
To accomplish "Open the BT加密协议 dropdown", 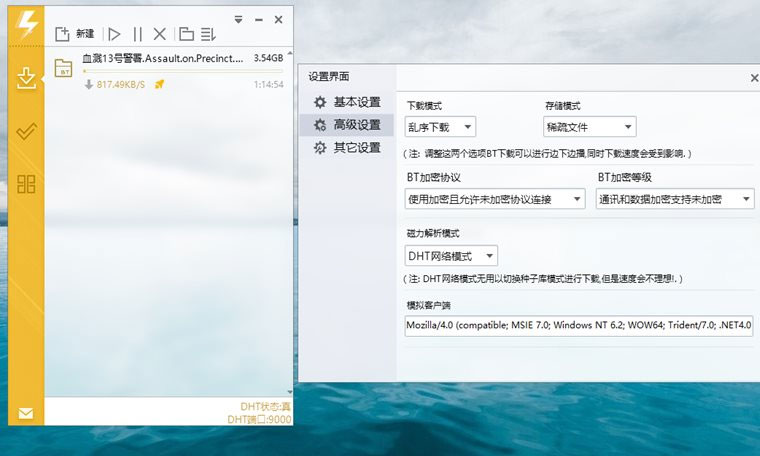I will (x=495, y=199).
